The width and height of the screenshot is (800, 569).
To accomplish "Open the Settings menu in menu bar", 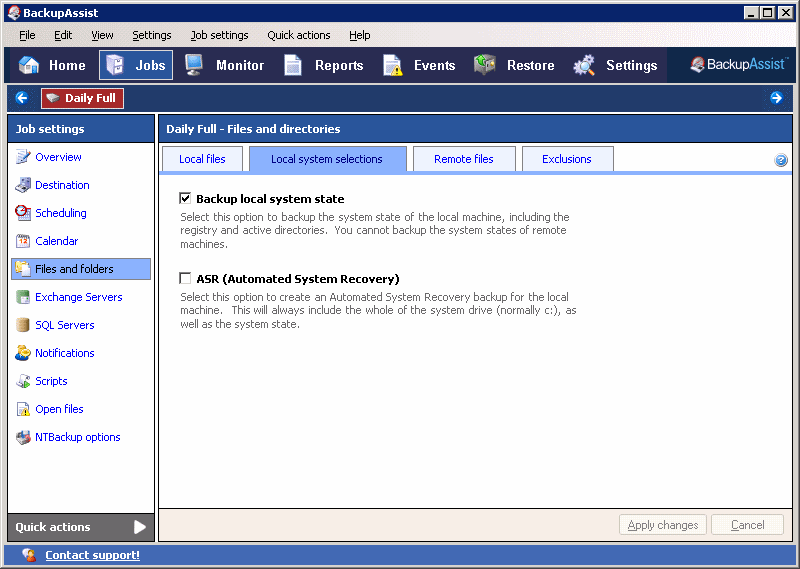I will click(x=152, y=35).
